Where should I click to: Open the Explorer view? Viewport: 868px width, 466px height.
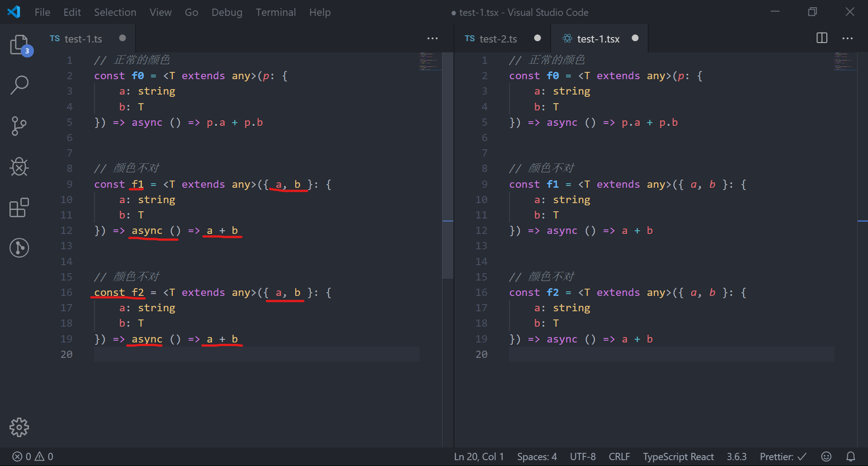[x=19, y=44]
